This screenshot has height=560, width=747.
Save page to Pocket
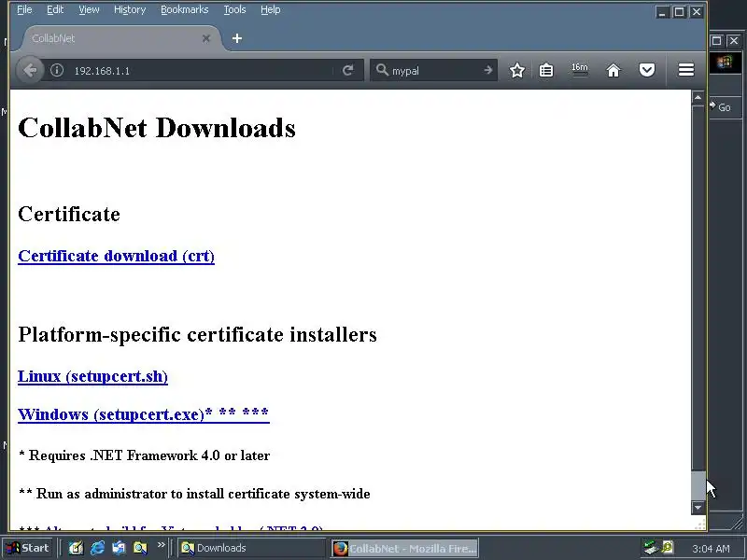pos(647,71)
